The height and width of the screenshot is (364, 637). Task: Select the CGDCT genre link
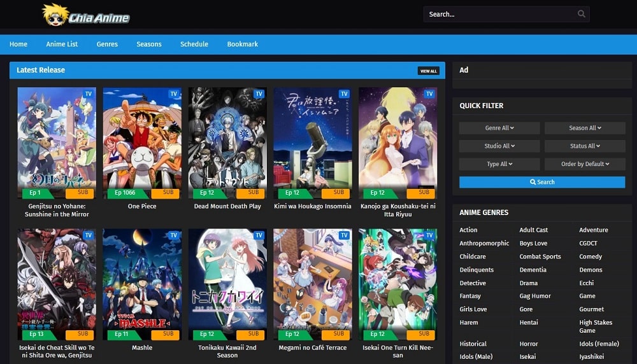[588, 244]
